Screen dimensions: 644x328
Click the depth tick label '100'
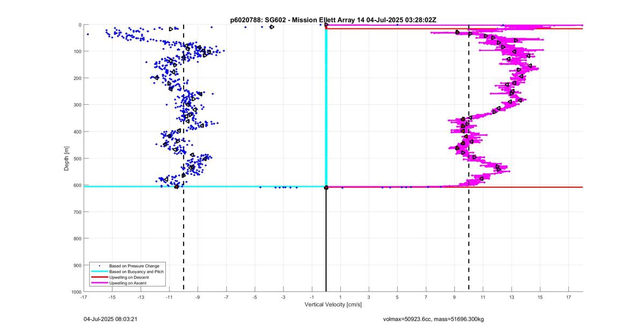(77, 52)
